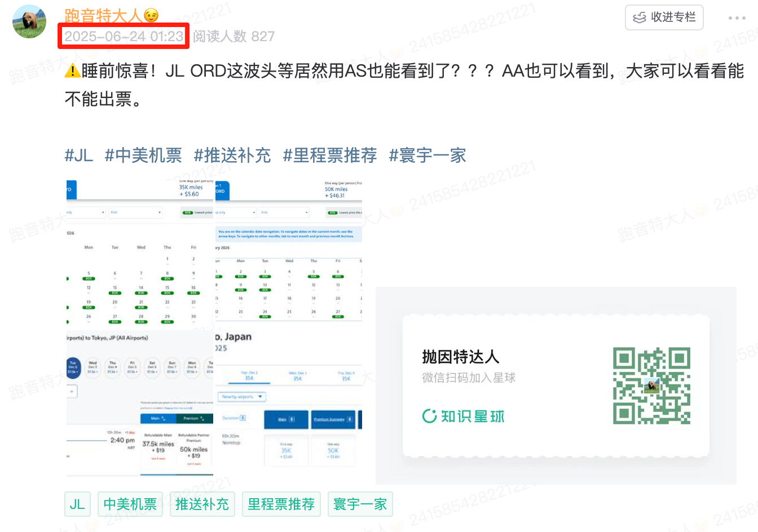The image size is (758, 532).
Task: Click the 里程票推荐 tag chip
Action: (281, 504)
